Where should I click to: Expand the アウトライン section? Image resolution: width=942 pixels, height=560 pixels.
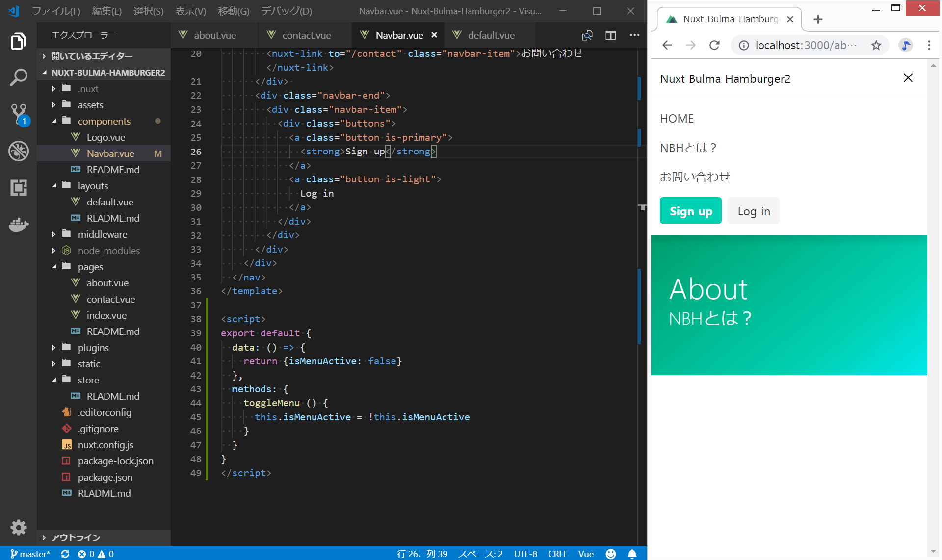tap(76, 537)
